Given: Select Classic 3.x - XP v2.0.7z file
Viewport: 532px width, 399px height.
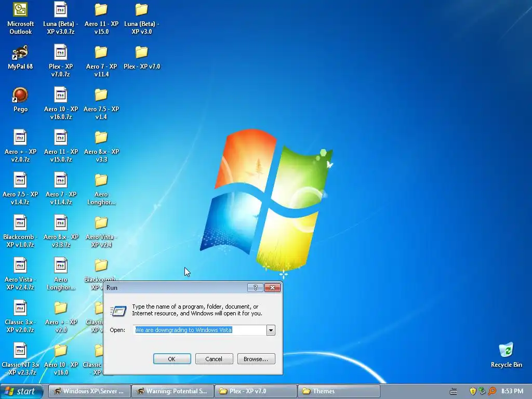Looking at the screenshot, I should pos(20,316).
